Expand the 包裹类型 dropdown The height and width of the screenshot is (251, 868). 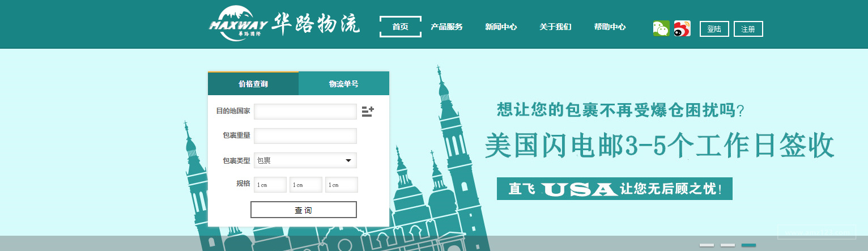[x=305, y=160]
